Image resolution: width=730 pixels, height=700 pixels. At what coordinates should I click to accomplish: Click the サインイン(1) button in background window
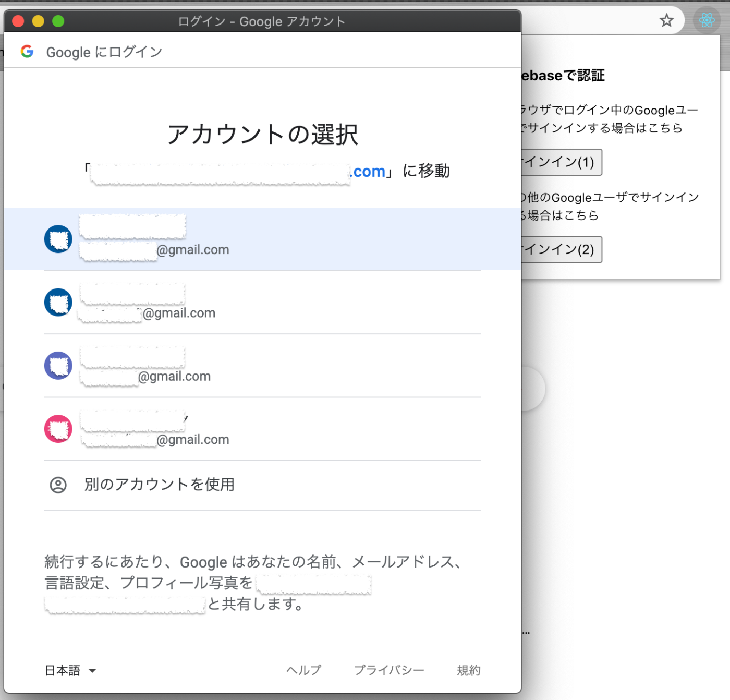(x=561, y=162)
